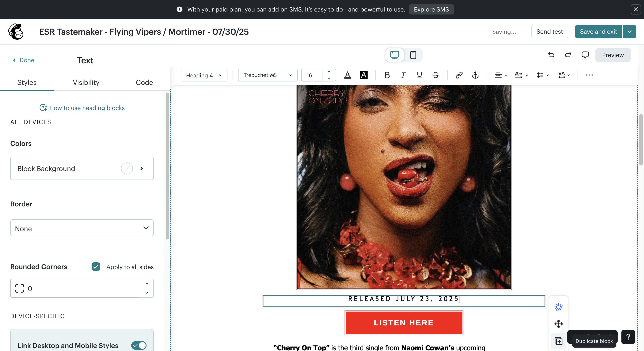The height and width of the screenshot is (351, 644).
Task: Click the "Cherry On Top" paragraph text
Action: [379, 348]
